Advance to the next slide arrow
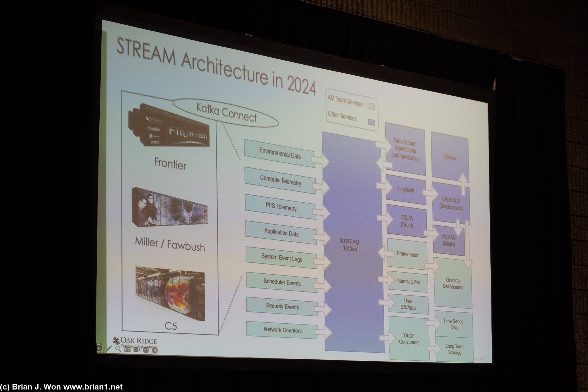This screenshot has width=588, height=392. (x=155, y=350)
